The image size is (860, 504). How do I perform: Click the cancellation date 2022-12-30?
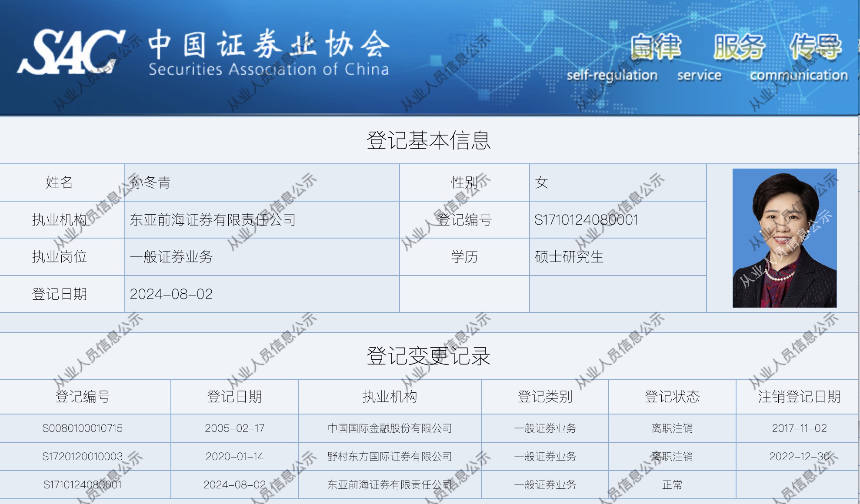click(799, 457)
